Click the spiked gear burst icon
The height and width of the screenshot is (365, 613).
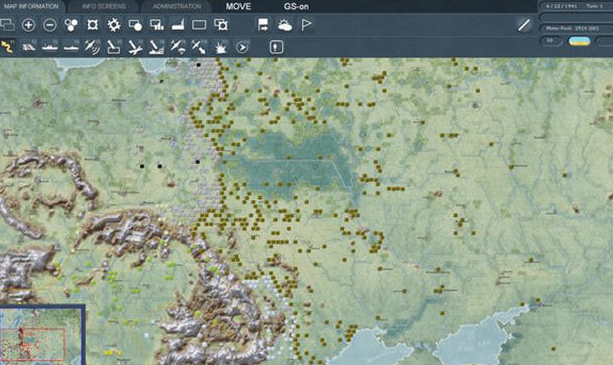coord(114,25)
